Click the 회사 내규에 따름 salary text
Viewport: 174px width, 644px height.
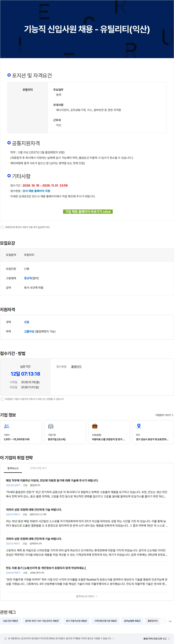[x=34, y=288]
